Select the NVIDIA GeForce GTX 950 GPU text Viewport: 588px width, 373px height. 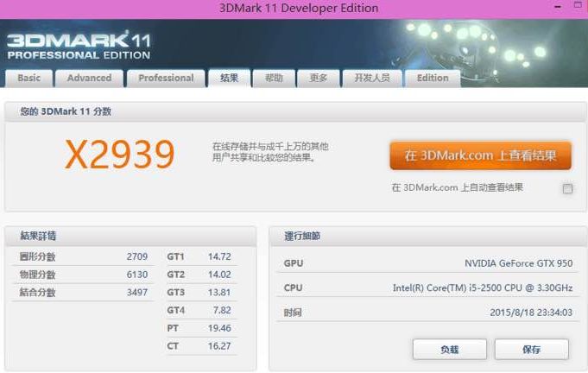(x=518, y=262)
